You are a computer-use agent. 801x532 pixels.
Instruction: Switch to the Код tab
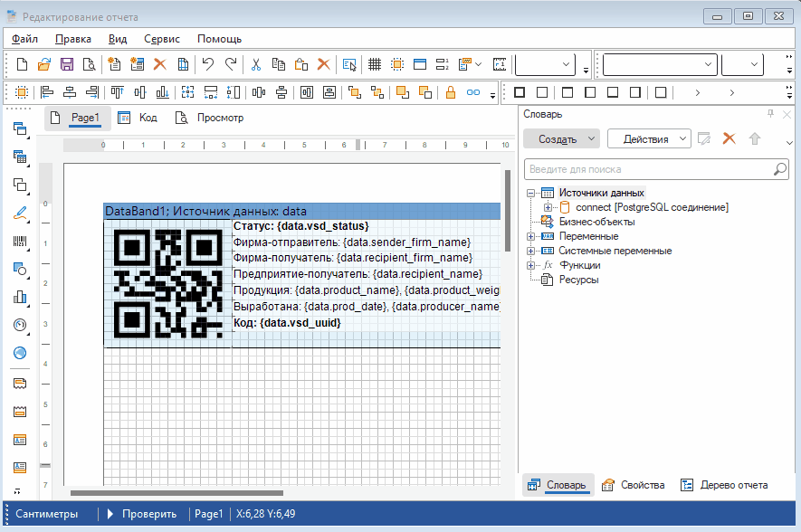click(x=138, y=118)
